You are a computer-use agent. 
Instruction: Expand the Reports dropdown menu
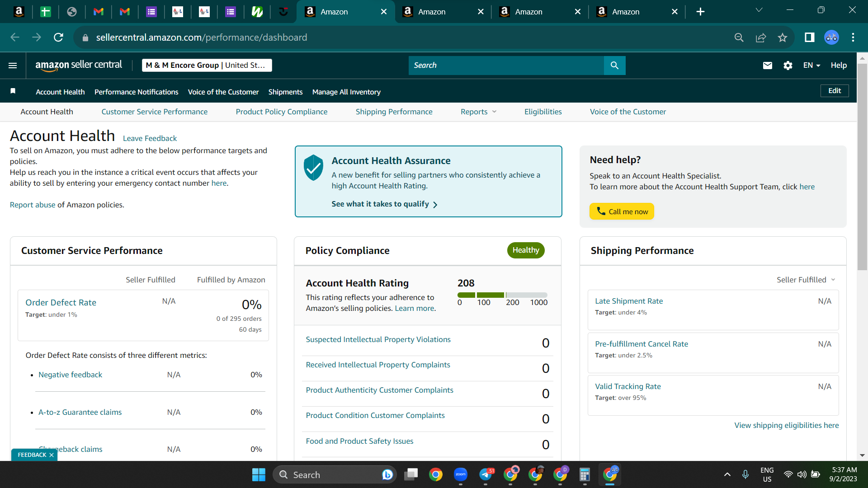coord(478,112)
